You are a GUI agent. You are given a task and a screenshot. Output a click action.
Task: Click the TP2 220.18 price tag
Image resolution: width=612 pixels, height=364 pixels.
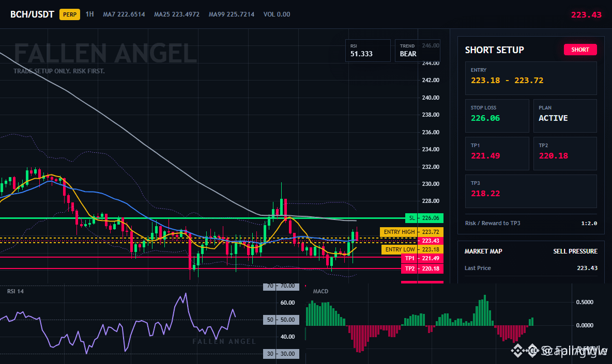[422, 268]
